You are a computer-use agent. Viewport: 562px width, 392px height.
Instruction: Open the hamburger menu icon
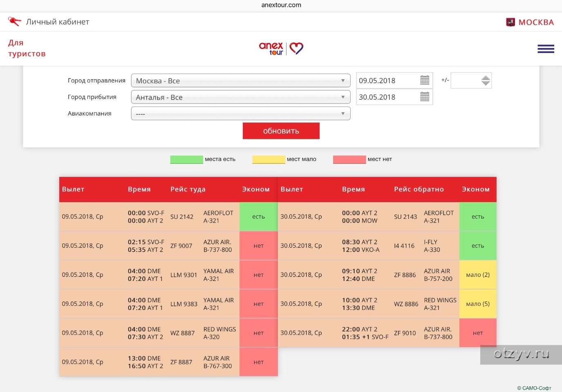coord(546,49)
